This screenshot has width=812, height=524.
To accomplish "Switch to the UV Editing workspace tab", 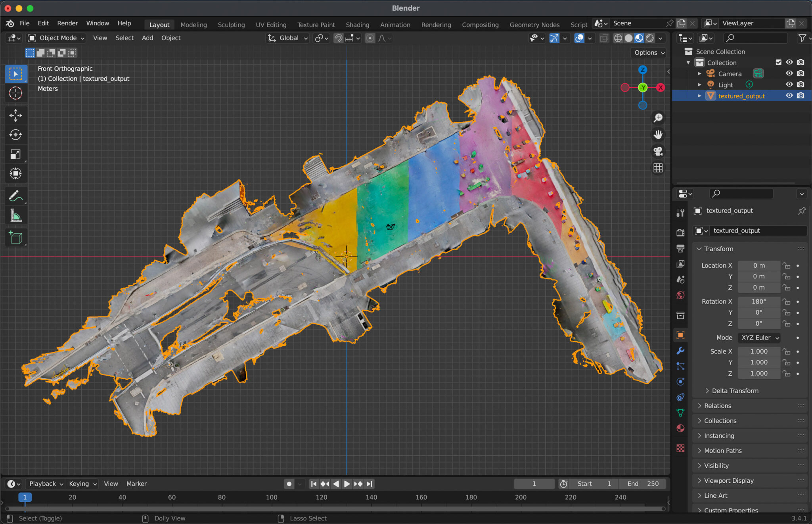I will [271, 24].
